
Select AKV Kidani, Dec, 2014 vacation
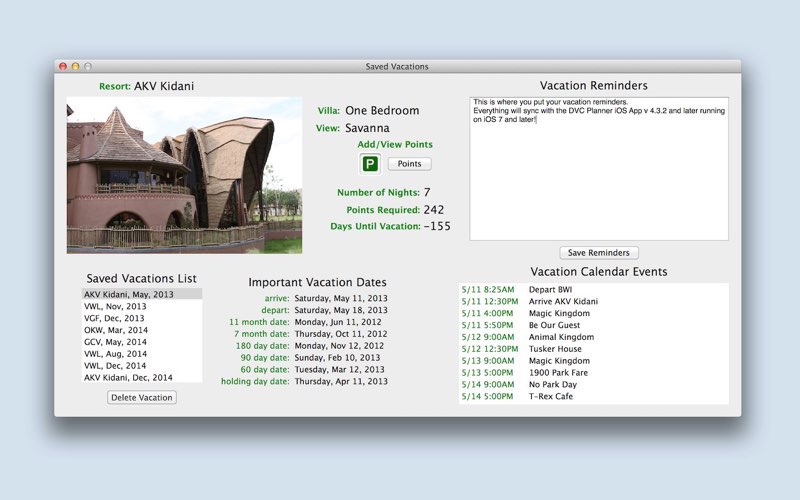pos(142,378)
